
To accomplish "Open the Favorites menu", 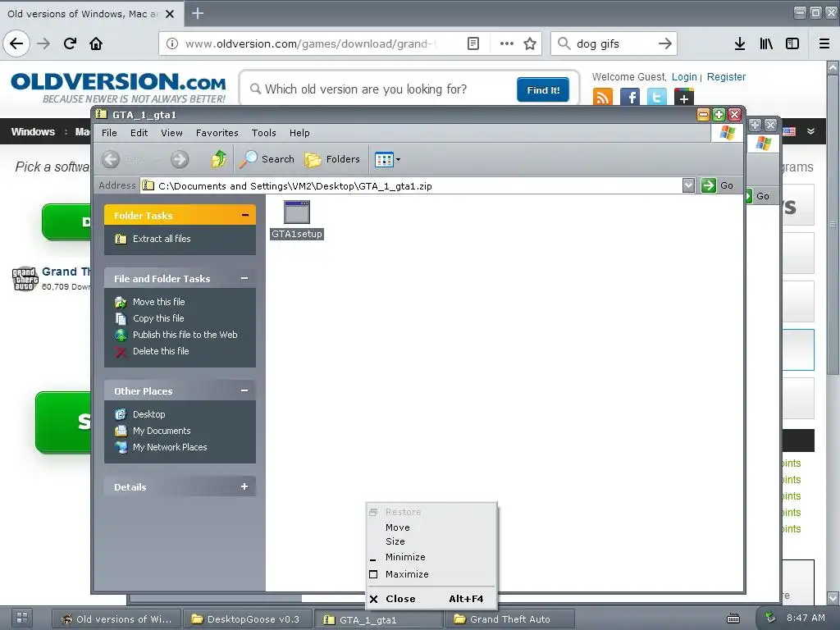I will (217, 133).
